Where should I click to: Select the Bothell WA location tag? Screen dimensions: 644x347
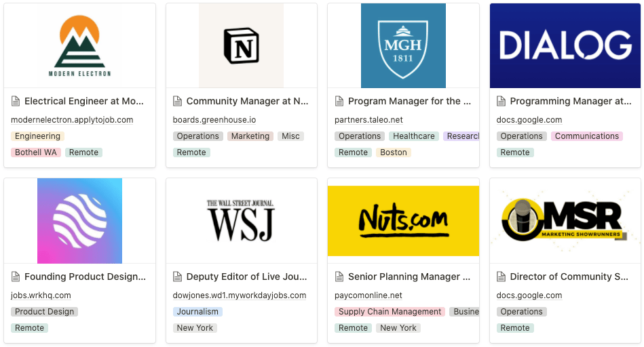coord(36,152)
